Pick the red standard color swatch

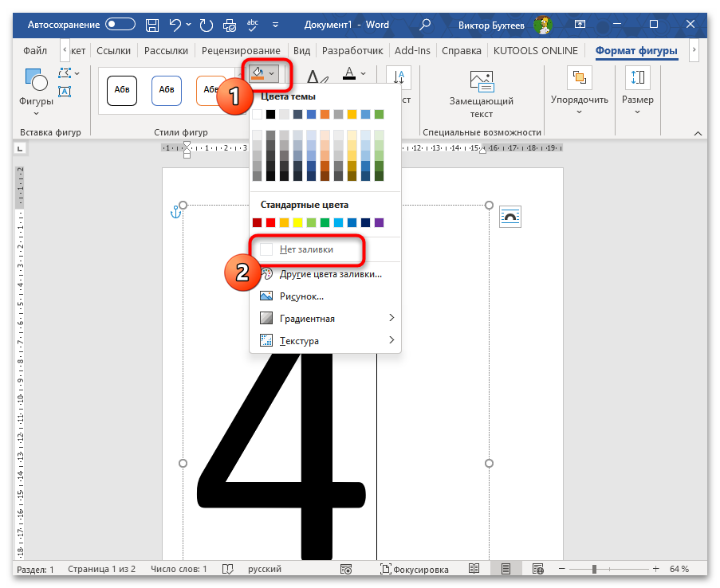point(271,222)
